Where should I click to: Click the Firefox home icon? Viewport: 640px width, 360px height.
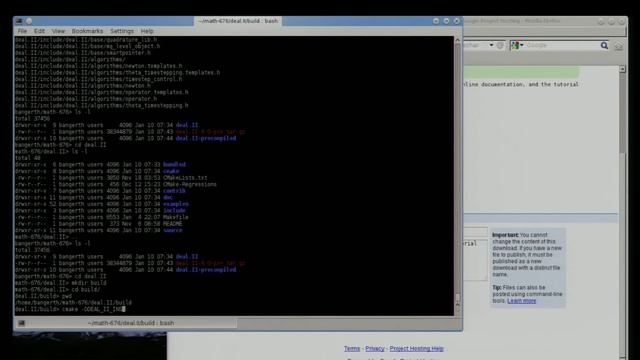tap(619, 46)
